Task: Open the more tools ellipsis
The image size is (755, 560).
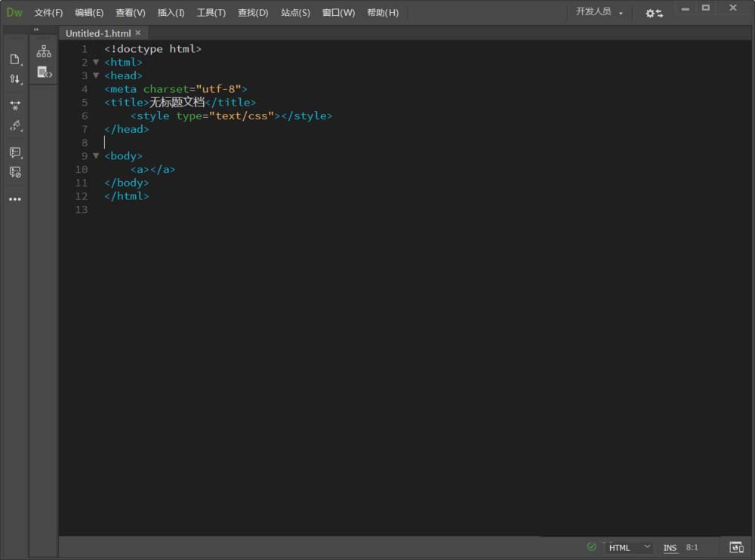Action: 15,198
